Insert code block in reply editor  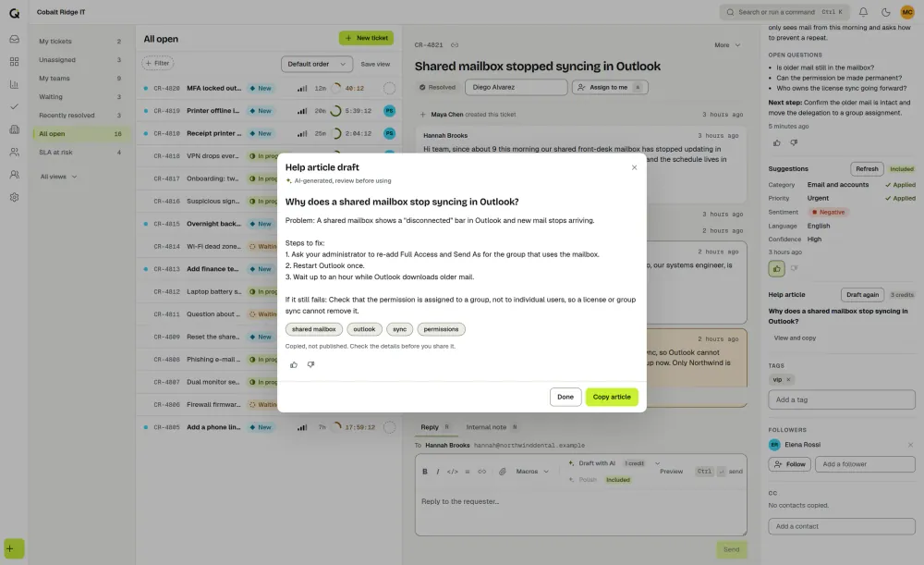point(452,472)
